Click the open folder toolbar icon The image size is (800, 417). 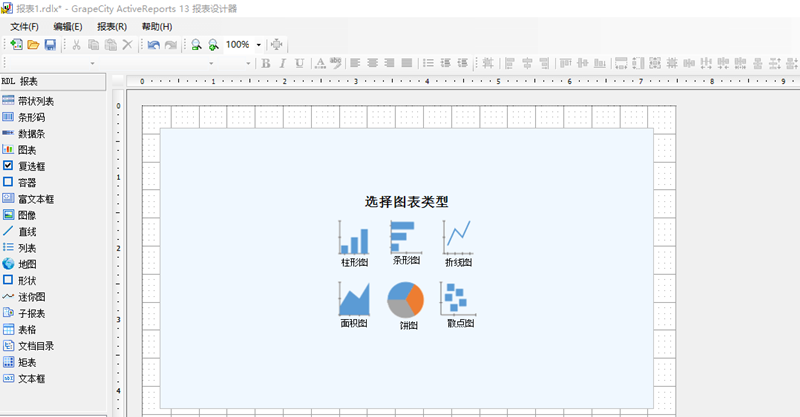(33, 45)
